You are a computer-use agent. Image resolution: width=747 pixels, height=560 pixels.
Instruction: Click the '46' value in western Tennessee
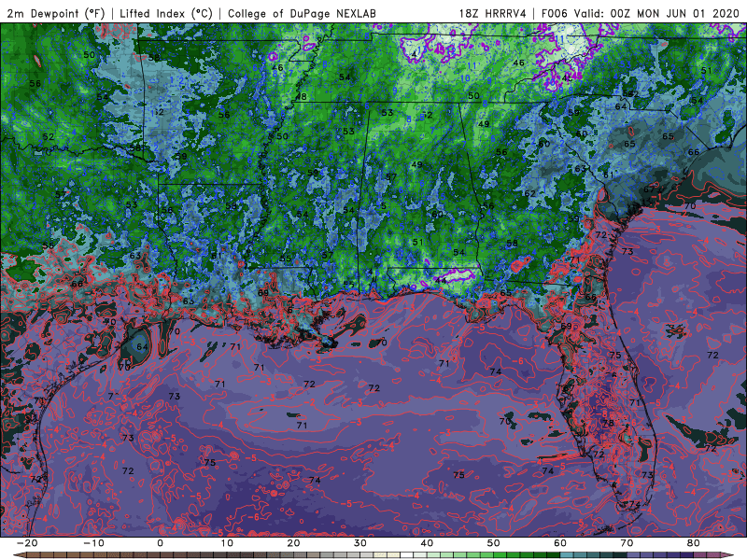coord(277,68)
